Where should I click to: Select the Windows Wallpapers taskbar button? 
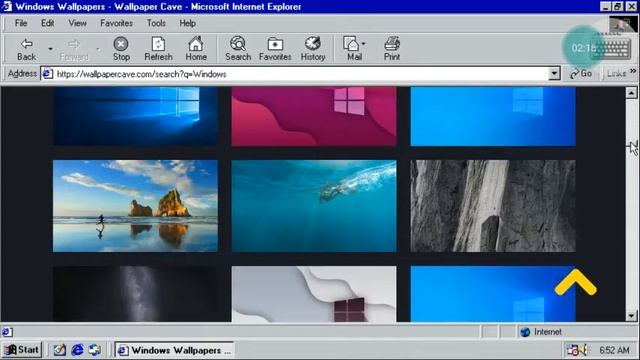pyautogui.click(x=174, y=350)
